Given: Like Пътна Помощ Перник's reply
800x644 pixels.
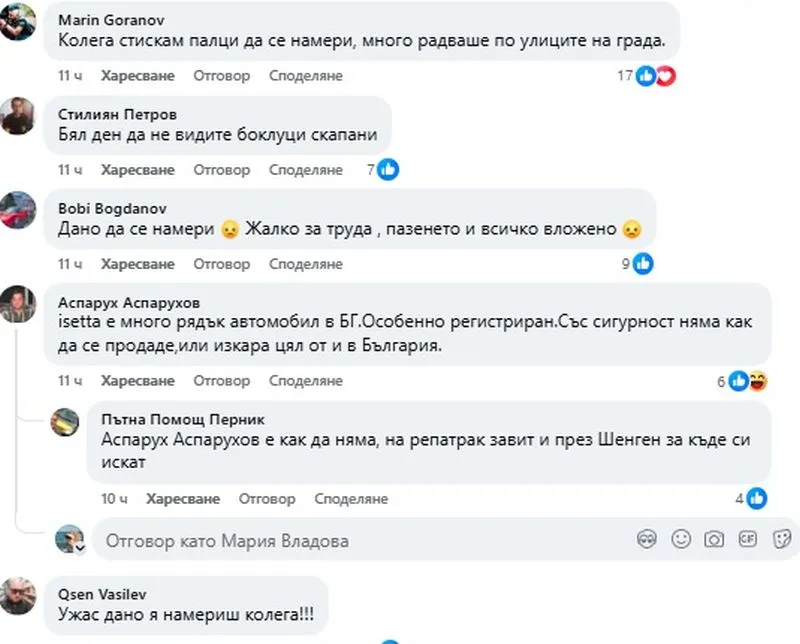Looking at the screenshot, I should pyautogui.click(x=182, y=498).
